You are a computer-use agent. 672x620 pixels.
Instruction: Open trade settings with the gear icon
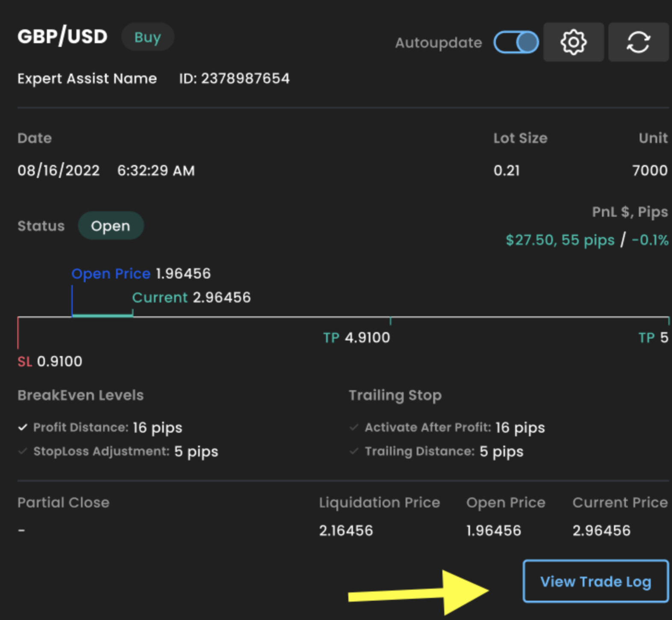(573, 42)
